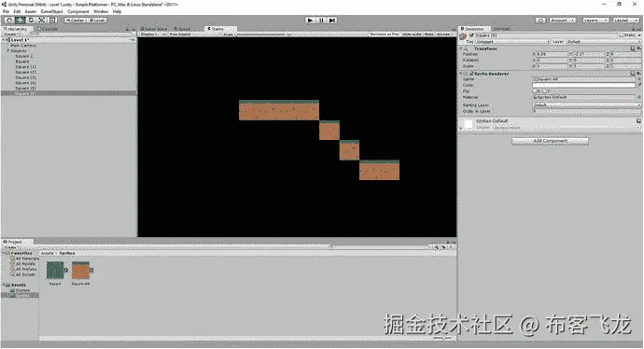Open the Transform component gear menu
The image size is (644, 349).
[639, 49]
